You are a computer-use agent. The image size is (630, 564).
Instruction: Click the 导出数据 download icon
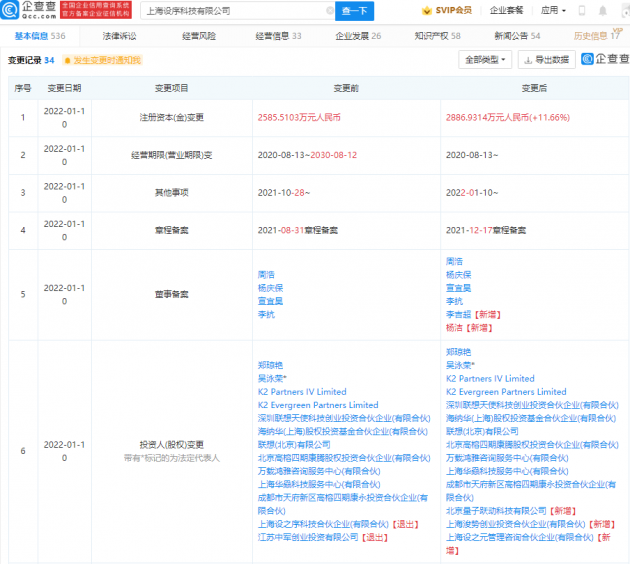click(x=528, y=60)
